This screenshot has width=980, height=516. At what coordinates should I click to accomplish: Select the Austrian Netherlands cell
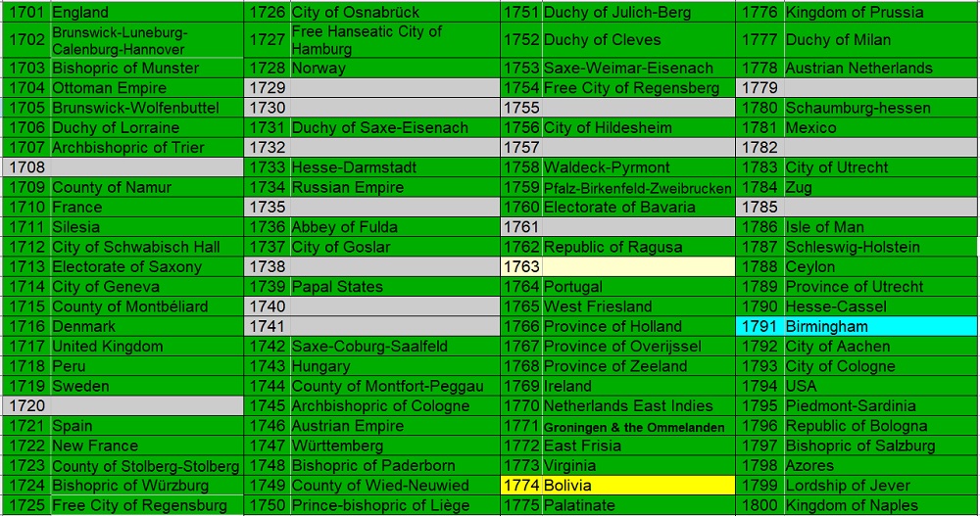pyautogui.click(x=881, y=69)
